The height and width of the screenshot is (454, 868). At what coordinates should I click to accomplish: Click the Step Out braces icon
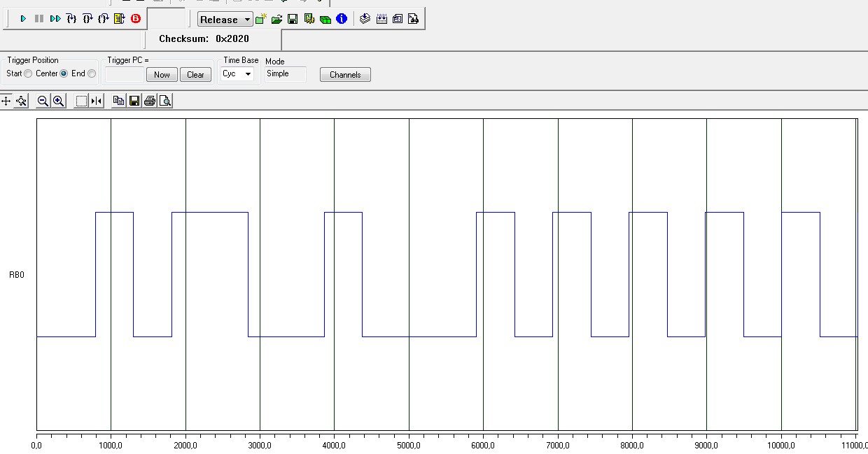tap(104, 19)
